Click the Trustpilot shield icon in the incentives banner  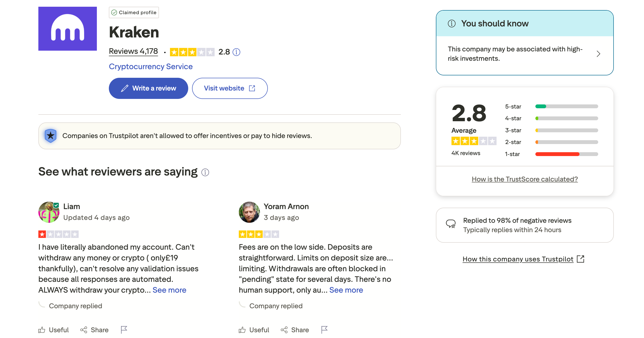51,136
